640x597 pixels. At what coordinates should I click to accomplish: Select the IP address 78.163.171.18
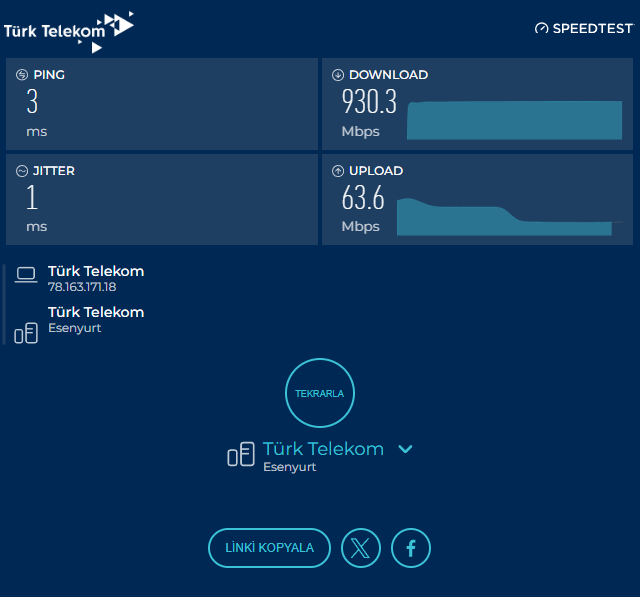pyautogui.click(x=82, y=287)
